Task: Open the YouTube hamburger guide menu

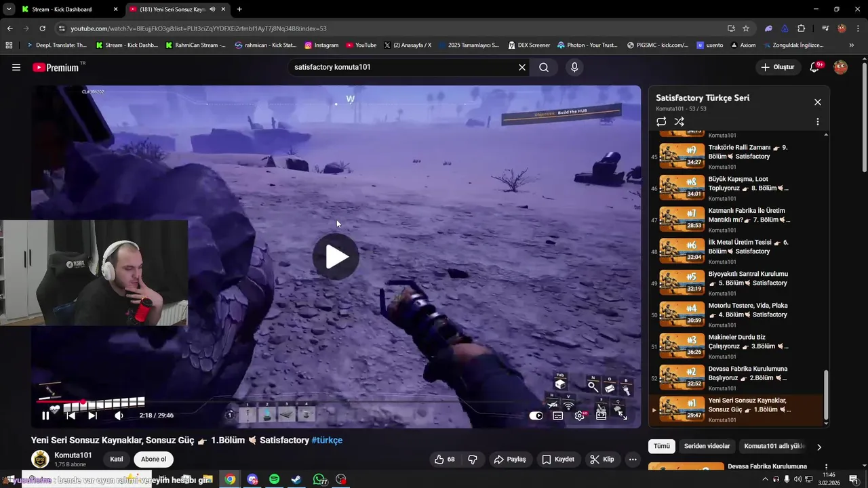Action: pos(16,67)
